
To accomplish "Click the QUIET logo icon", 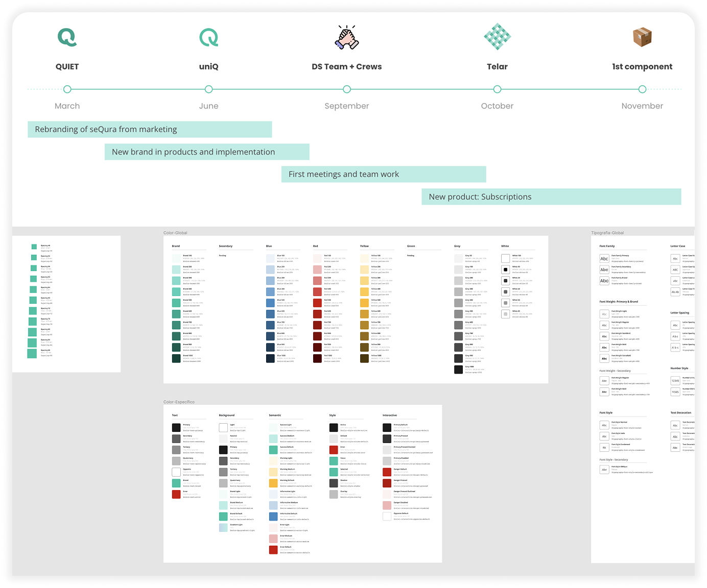I will [67, 37].
